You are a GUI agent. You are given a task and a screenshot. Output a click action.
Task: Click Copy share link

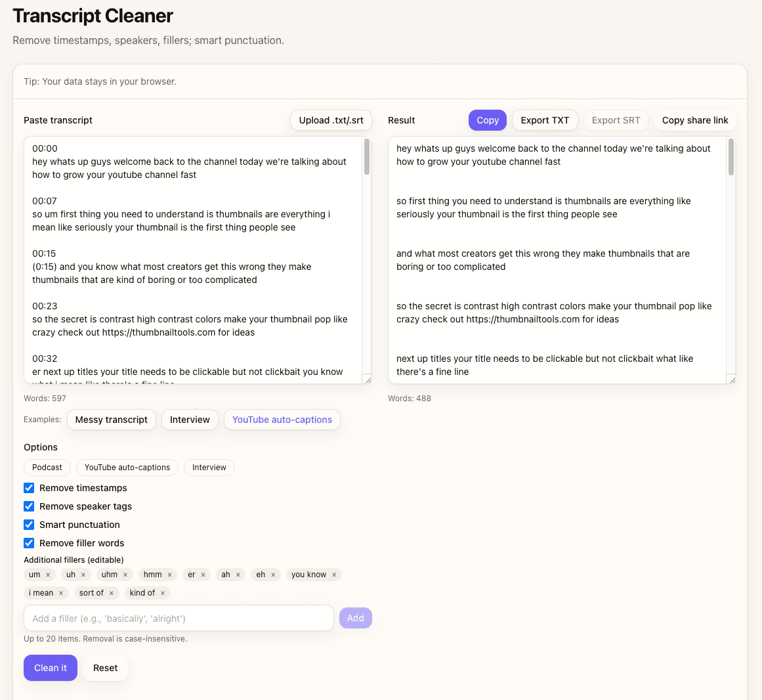[x=695, y=120]
